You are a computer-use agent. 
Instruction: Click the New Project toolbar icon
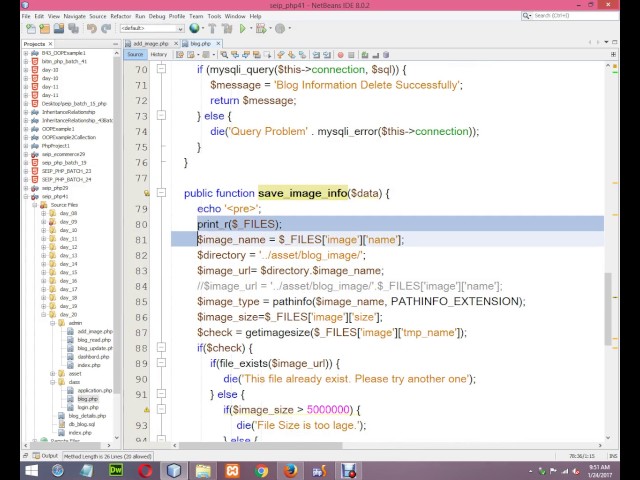pyautogui.click(x=44, y=29)
